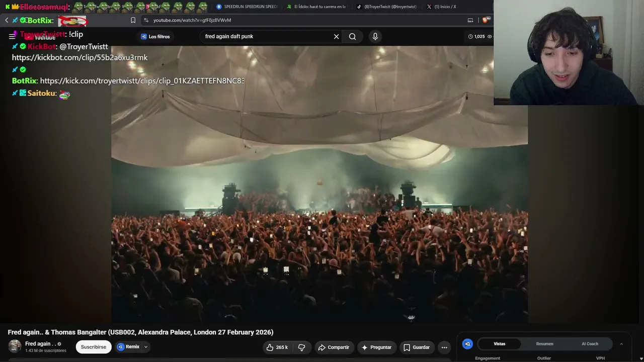Click the IQ logo in the side panel
Screen dimensions: 644x362
coord(467,344)
